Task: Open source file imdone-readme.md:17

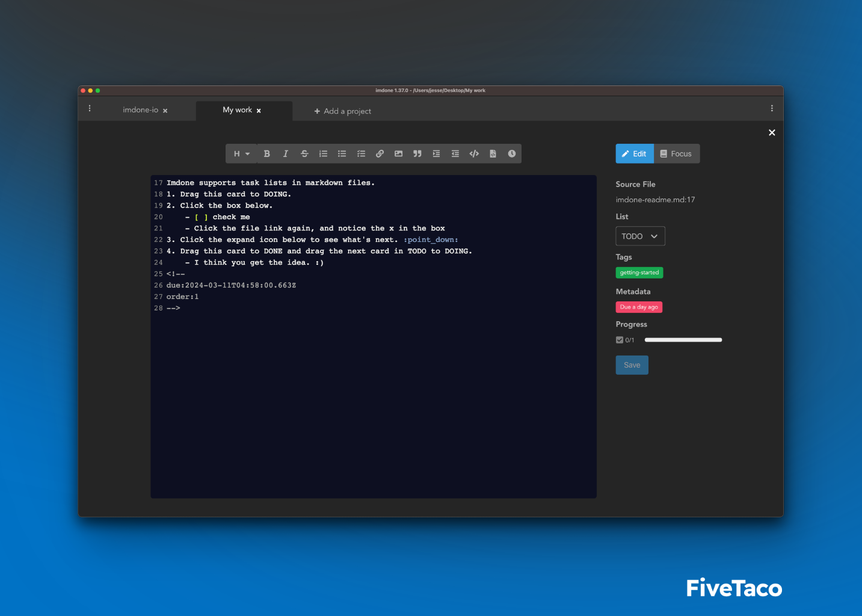Action: click(x=655, y=200)
